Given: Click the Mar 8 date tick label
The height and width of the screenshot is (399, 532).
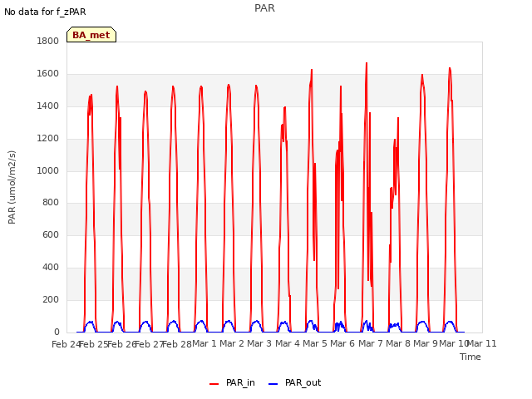Looking at the screenshot, I should (x=398, y=343).
